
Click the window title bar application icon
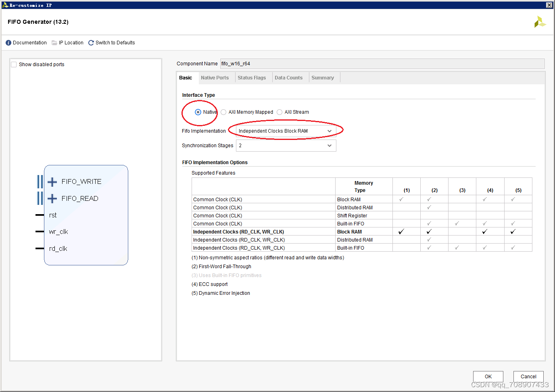click(5, 5)
